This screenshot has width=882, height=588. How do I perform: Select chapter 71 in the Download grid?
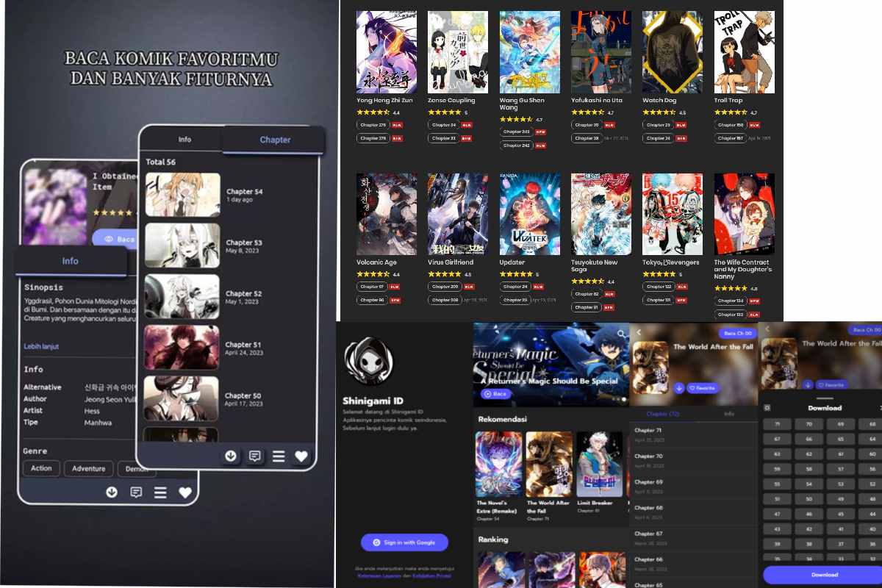[778, 424]
